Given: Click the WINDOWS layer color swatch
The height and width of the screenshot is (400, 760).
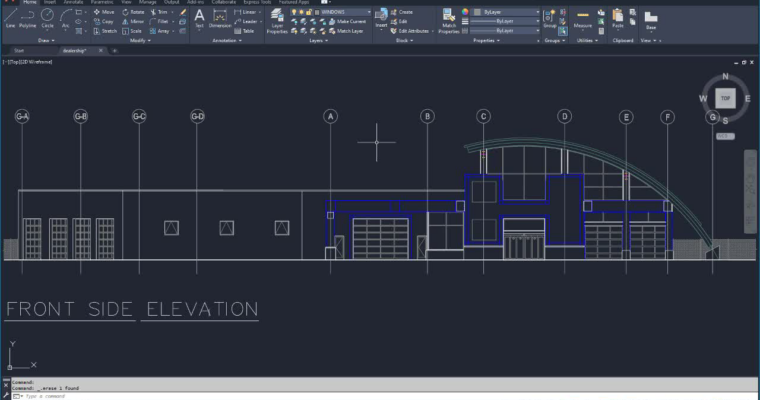Looking at the screenshot, I should tap(317, 12).
